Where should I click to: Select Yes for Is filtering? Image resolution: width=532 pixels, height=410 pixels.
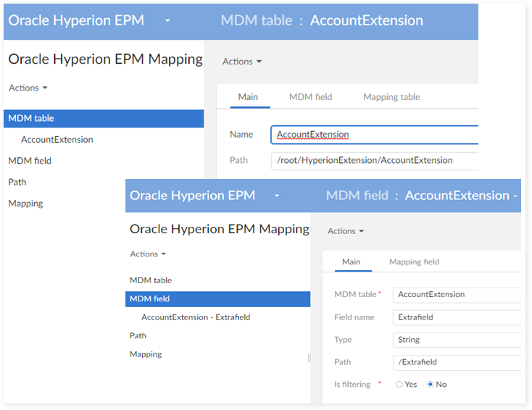point(399,385)
